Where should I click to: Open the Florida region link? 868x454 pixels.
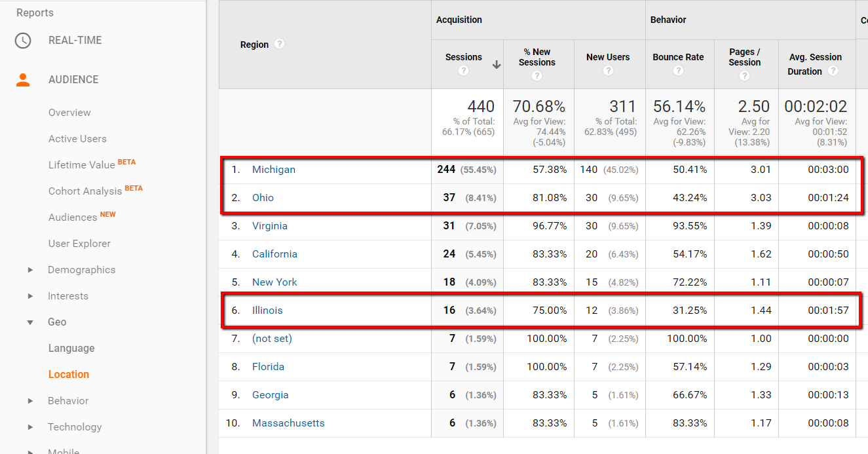pyautogui.click(x=268, y=367)
